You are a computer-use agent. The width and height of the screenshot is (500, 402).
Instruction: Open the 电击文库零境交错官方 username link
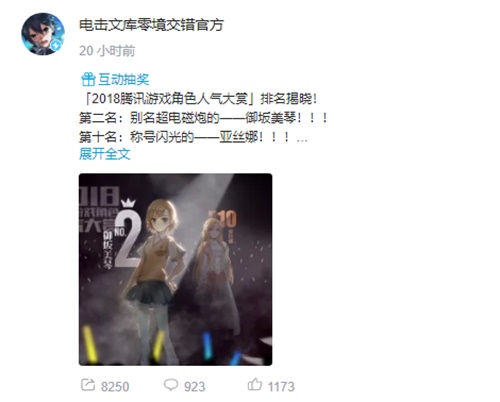click(151, 25)
